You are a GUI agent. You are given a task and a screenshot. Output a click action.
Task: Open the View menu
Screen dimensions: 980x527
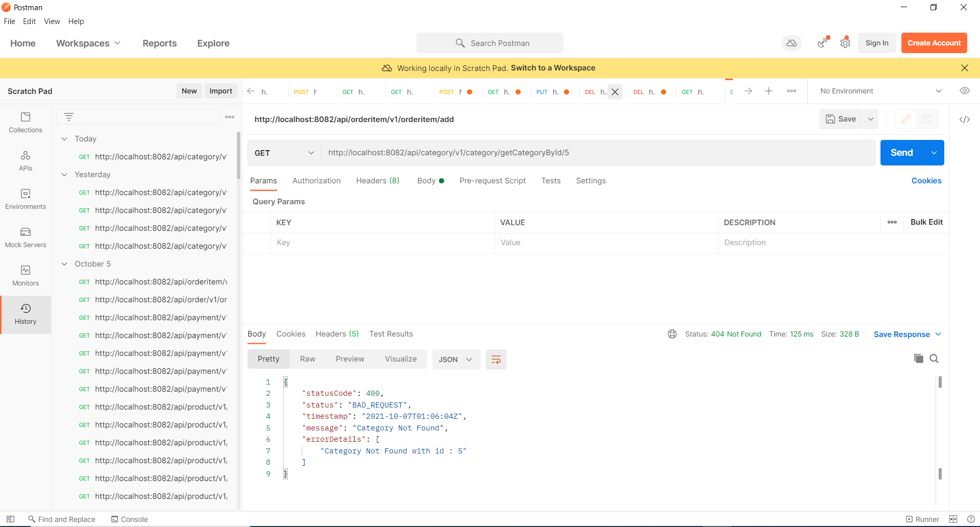click(52, 21)
